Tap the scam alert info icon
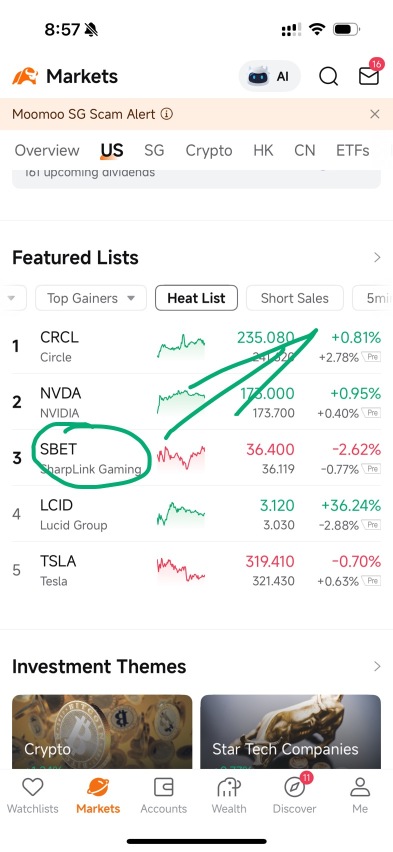Viewport: 393px width, 852px height. [167, 114]
